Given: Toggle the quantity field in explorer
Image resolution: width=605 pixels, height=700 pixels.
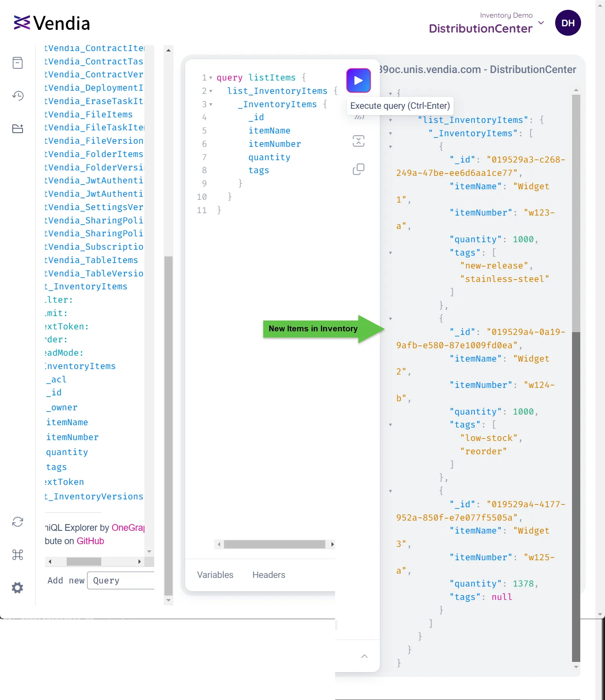Looking at the screenshot, I should pyautogui.click(x=67, y=452).
